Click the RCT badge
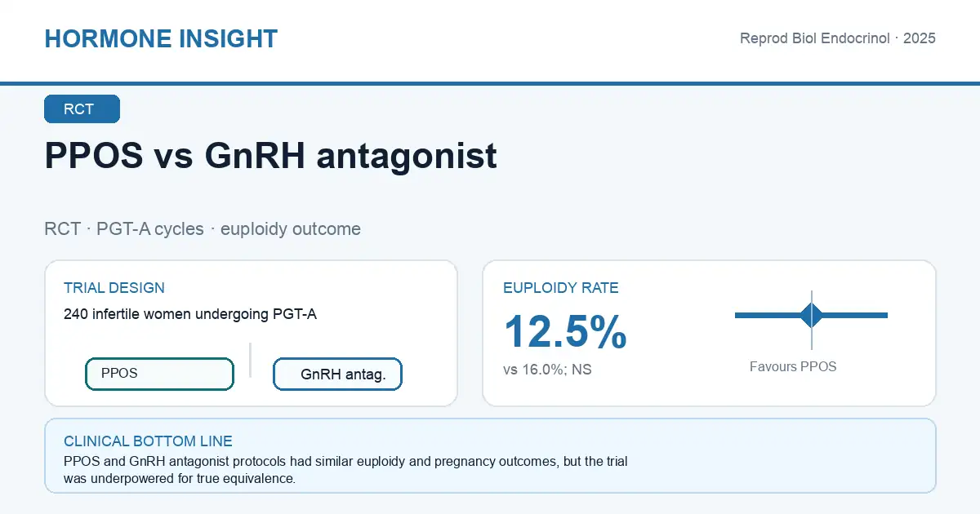The height and width of the screenshot is (514, 980). pyautogui.click(x=82, y=109)
